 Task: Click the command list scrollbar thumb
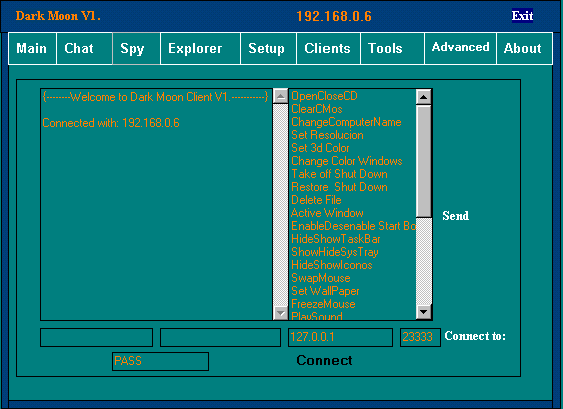click(424, 161)
